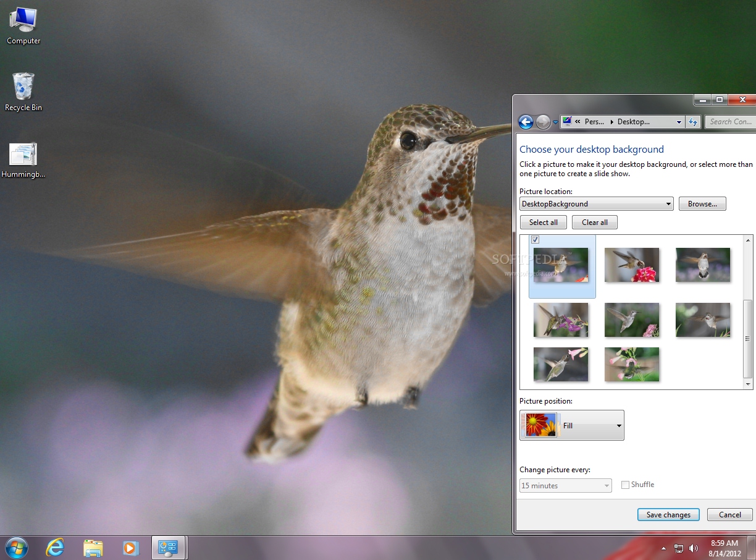Click the wallpaper list scroll up arrow
This screenshot has width=756, height=560.
tap(748, 240)
